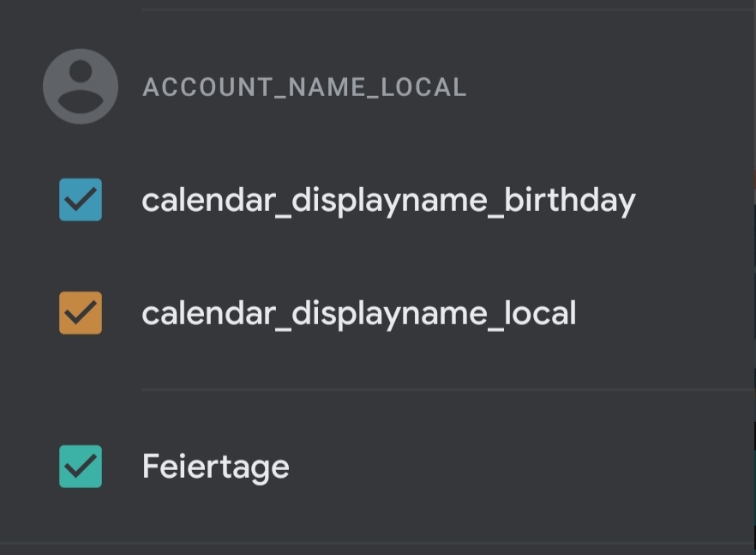Tap the person icon beside ACCOUNT_NAME_LOCAL

click(x=81, y=87)
